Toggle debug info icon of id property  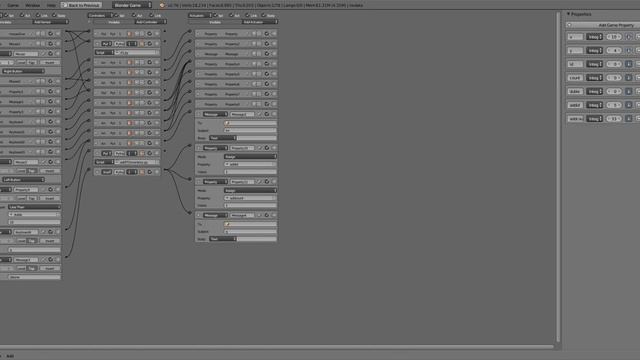tap(629, 64)
